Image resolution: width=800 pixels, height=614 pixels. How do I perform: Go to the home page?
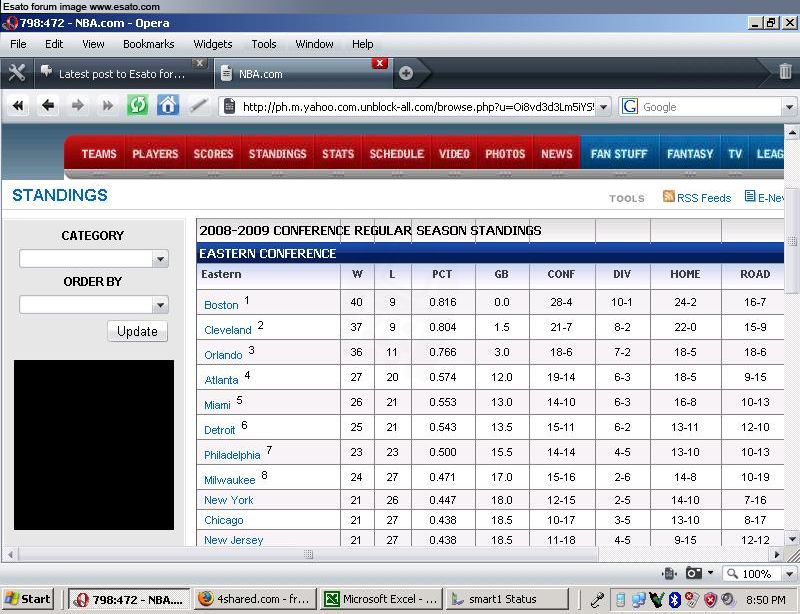click(x=168, y=106)
